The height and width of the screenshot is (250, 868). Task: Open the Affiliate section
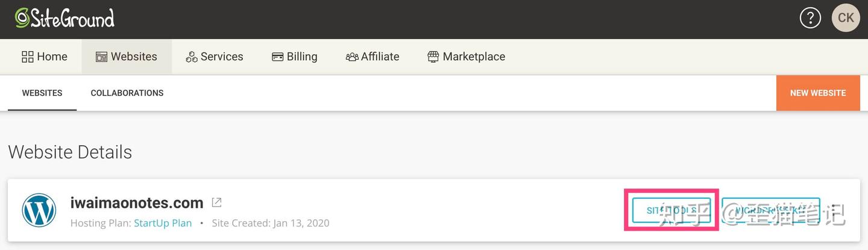(x=373, y=57)
